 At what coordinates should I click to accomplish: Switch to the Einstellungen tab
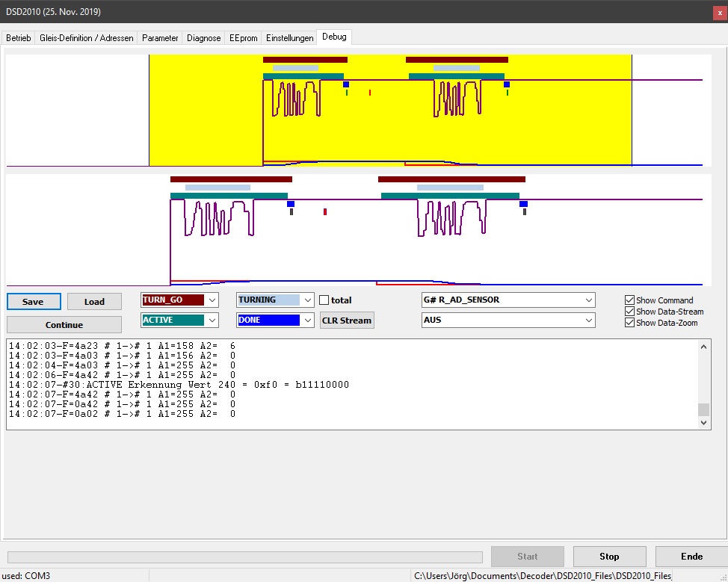(289, 37)
